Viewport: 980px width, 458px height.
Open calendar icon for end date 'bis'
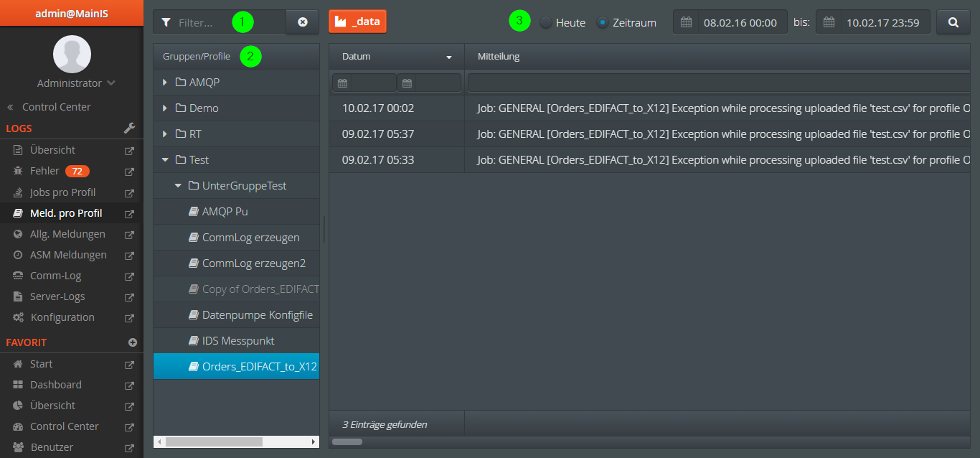[829, 22]
